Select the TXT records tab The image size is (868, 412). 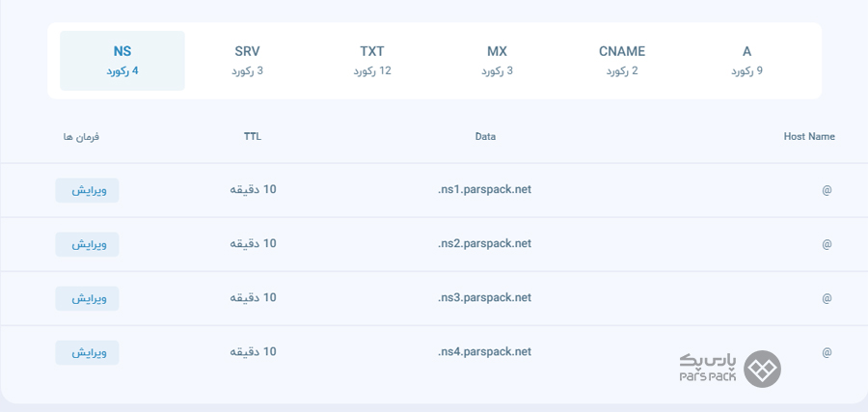372,61
